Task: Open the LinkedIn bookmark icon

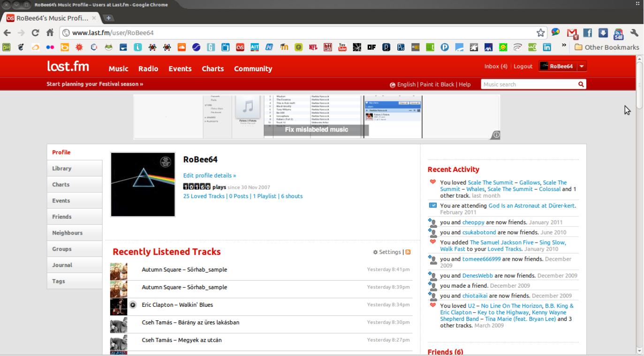Action: coord(547,47)
